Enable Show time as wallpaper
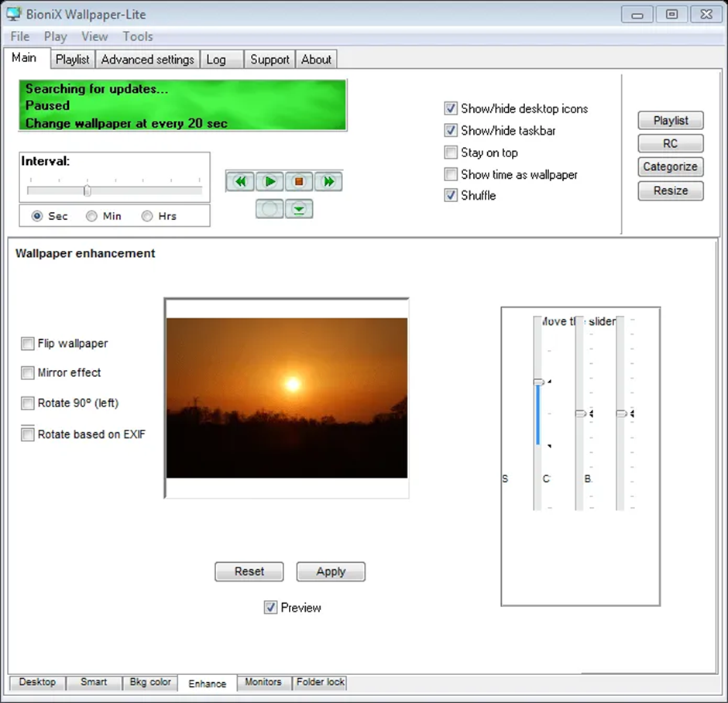Screen dimensions: 728x703 [451, 174]
